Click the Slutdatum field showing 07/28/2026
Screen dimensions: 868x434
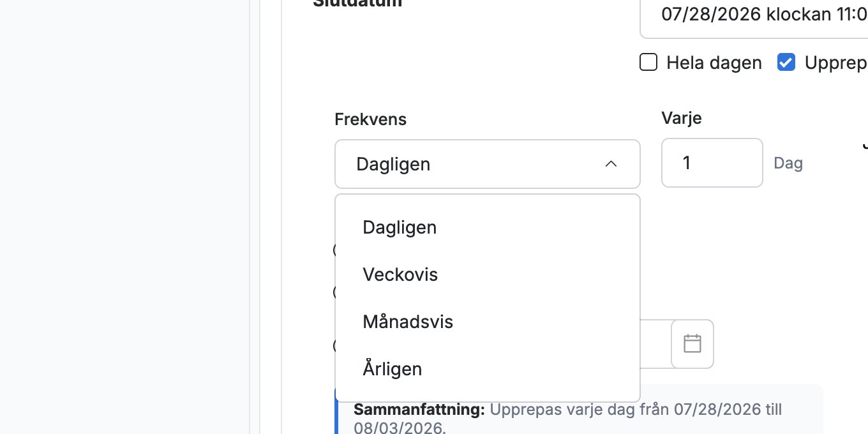click(754, 15)
